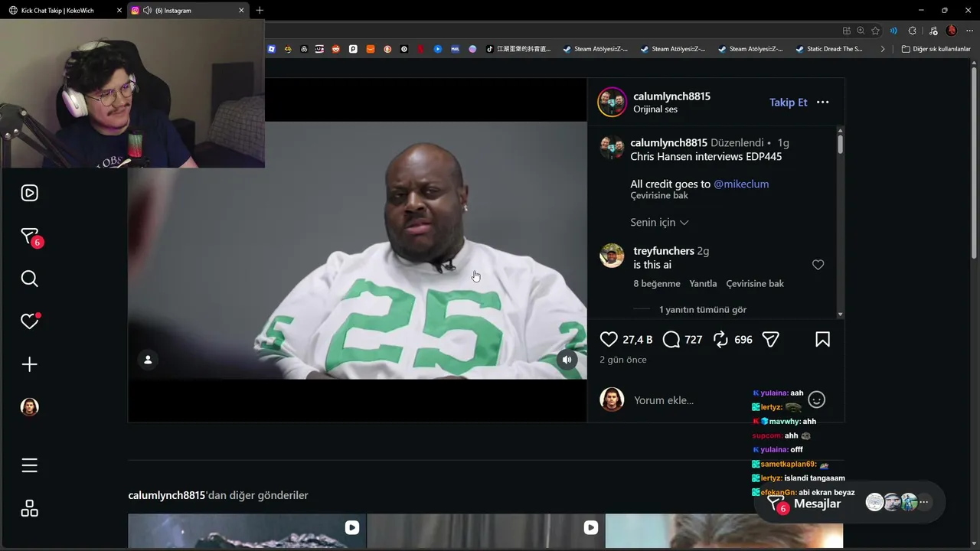Image resolution: width=980 pixels, height=551 pixels.
Task: Show tagged people on the video
Action: pos(148,360)
